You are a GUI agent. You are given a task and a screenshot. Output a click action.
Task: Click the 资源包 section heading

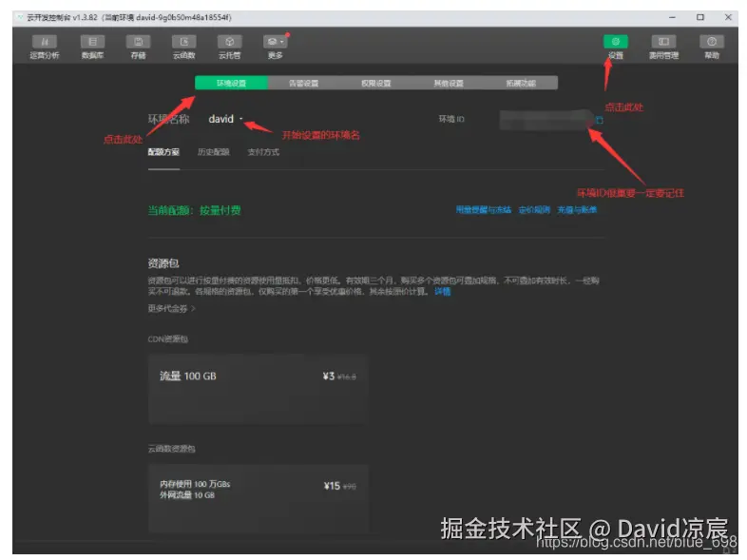pos(163,263)
